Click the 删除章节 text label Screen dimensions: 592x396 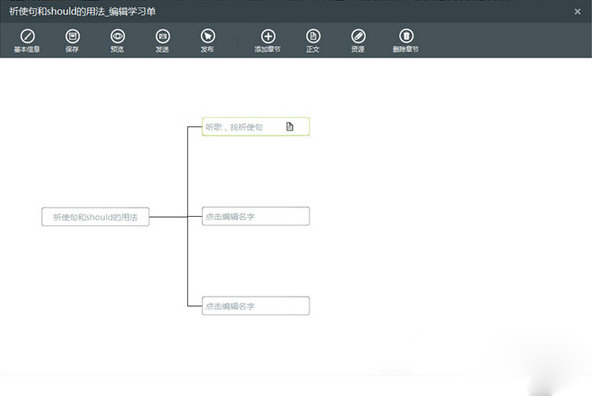click(x=405, y=49)
